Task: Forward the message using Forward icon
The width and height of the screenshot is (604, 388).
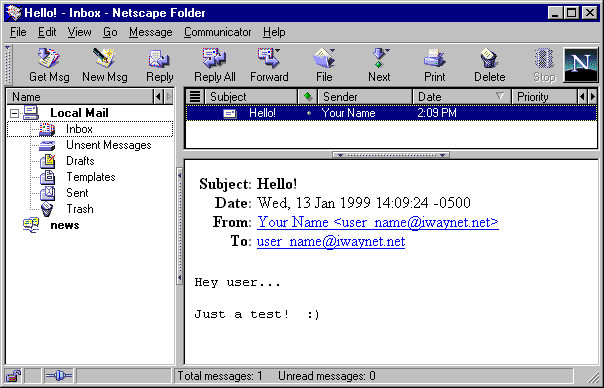Action: tap(269, 59)
